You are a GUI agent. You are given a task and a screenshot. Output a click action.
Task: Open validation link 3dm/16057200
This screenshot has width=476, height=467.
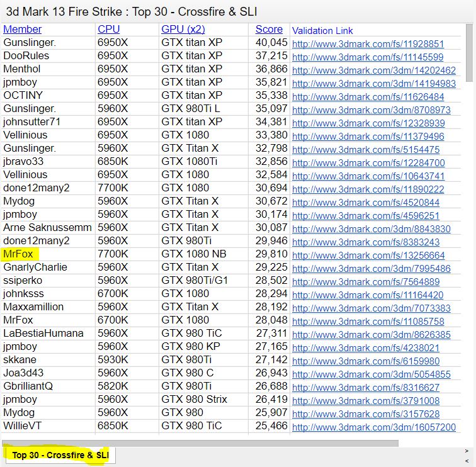(x=374, y=427)
